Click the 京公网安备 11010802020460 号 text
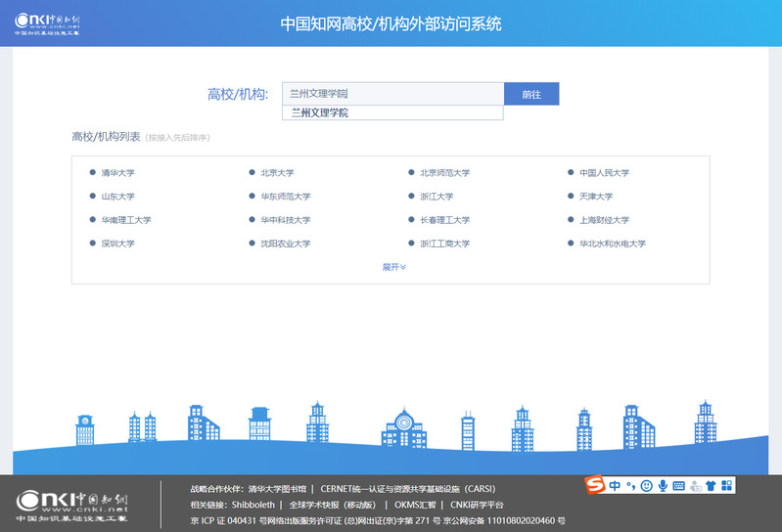Screen dimensions: 782x532 pos(504,520)
